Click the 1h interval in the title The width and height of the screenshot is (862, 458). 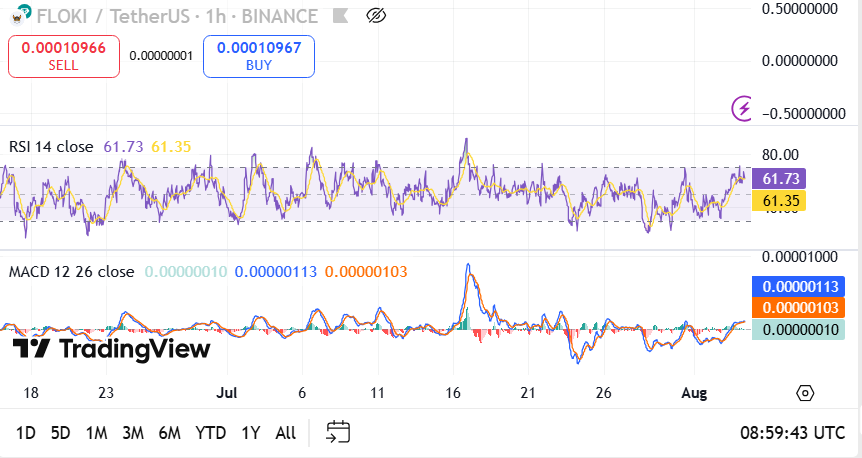(216, 16)
